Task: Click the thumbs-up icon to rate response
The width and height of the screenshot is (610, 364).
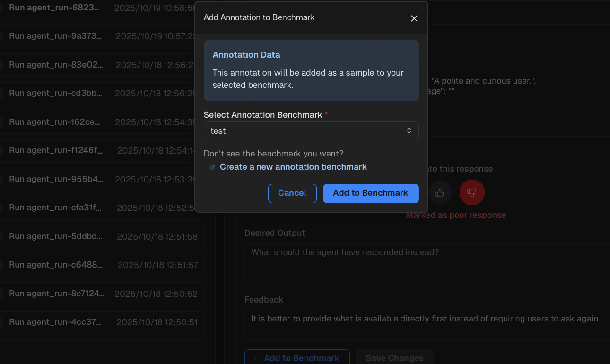Action: 440,192
